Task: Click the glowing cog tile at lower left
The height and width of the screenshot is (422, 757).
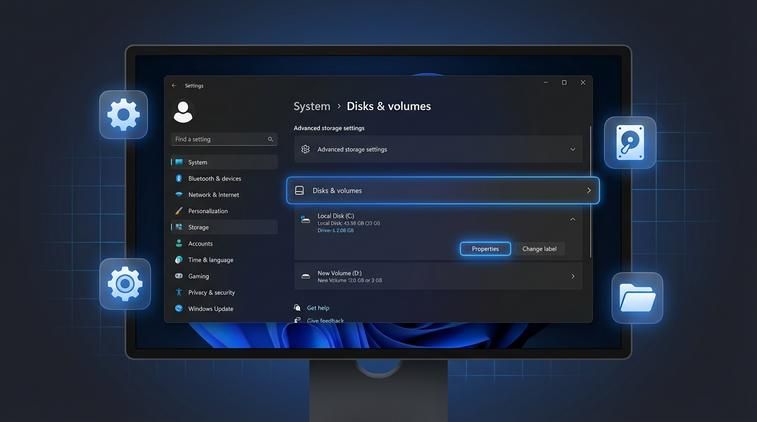Action: coord(125,284)
